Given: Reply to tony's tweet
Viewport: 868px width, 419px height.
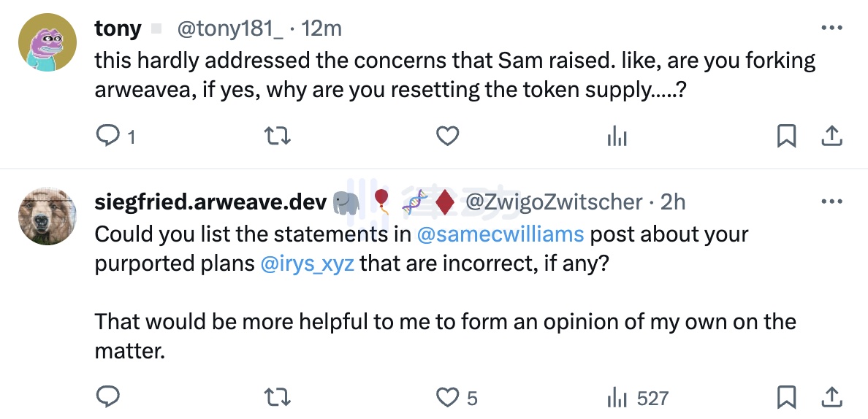Looking at the screenshot, I should 108,136.
